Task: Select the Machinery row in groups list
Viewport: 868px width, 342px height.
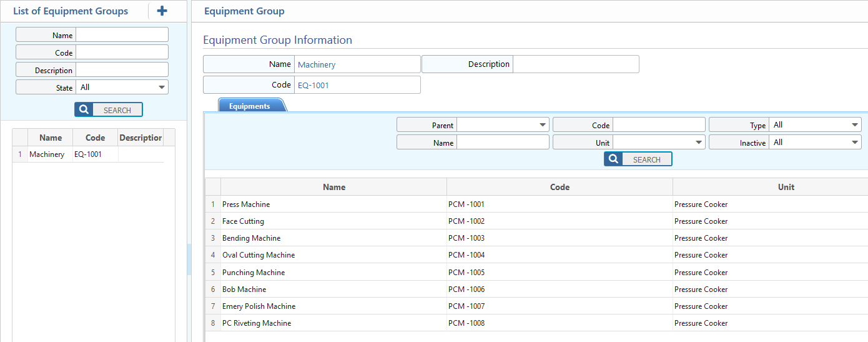Action: point(88,154)
